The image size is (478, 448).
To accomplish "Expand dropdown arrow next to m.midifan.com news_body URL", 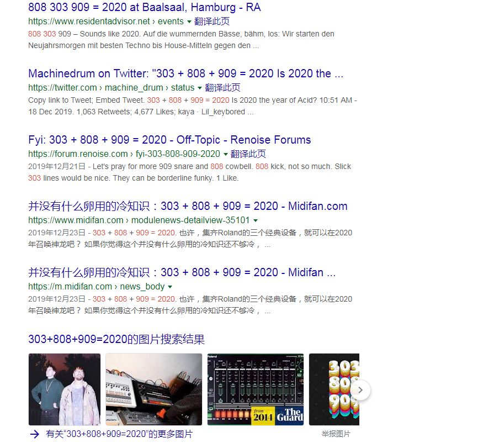I will tap(170, 287).
